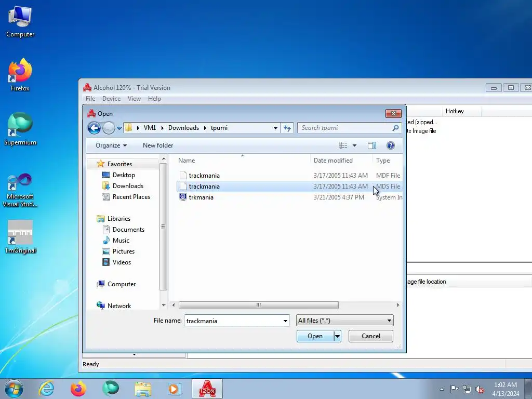Viewport: 532px width, 399px height.
Task: Open the Organize dropdown menu
Action: (x=111, y=145)
